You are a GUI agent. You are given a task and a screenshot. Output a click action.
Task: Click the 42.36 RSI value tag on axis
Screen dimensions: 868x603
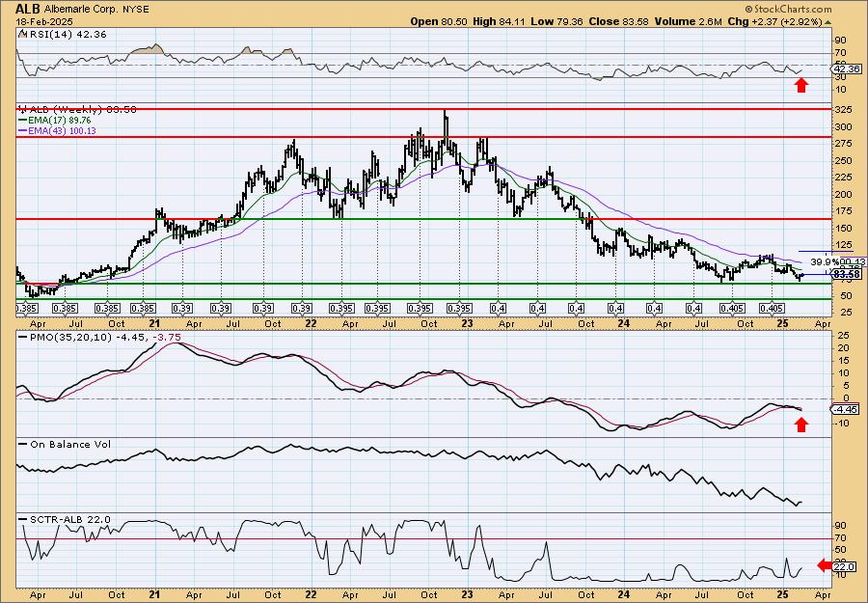[847, 69]
